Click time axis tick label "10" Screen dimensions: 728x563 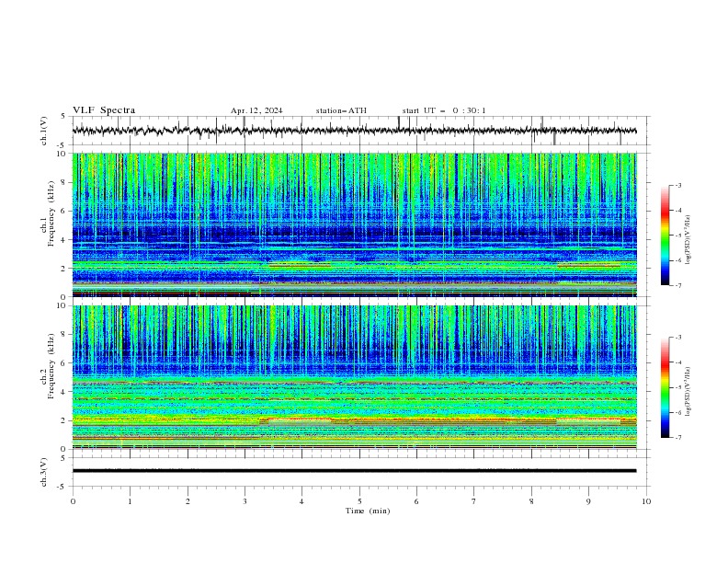[x=646, y=501]
